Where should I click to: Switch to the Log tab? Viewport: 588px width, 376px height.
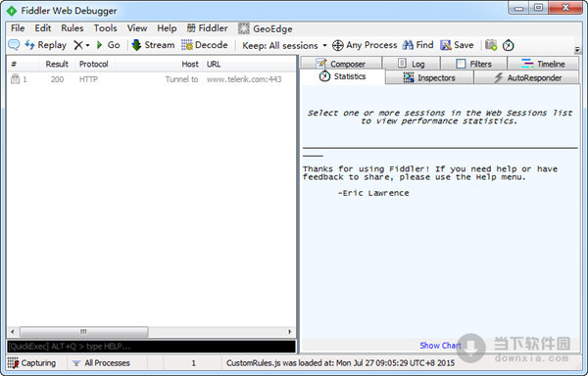411,64
